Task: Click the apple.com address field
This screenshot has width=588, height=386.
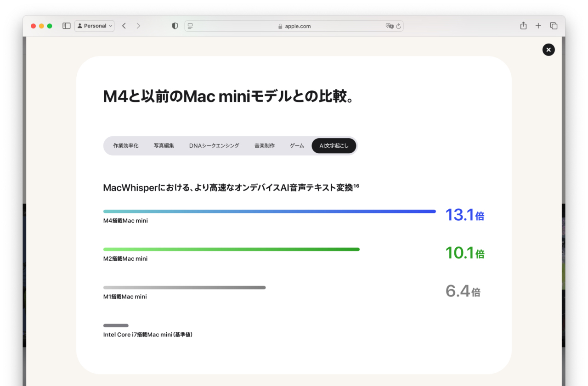Action: [294, 26]
